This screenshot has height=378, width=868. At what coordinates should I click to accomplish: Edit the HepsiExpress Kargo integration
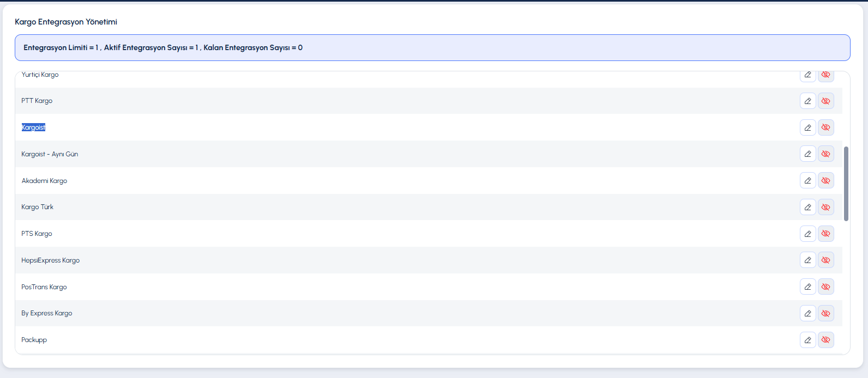[x=808, y=260]
